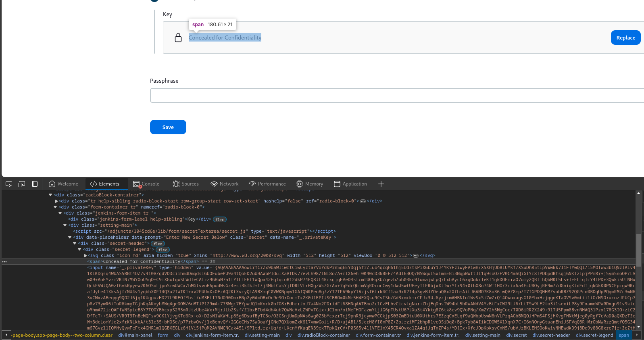
Task: Click flex badge on secret-header div
Action: [158, 244]
